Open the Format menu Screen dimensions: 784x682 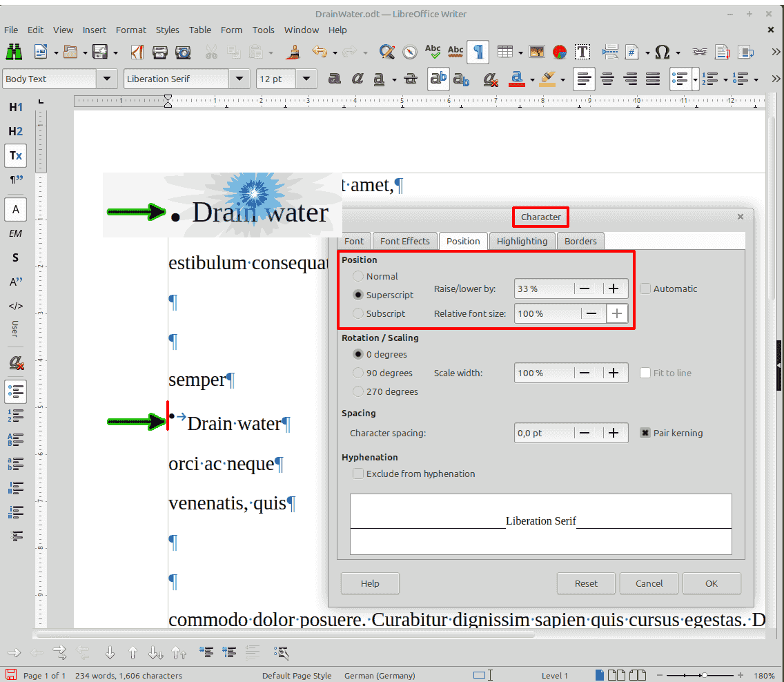[130, 30]
